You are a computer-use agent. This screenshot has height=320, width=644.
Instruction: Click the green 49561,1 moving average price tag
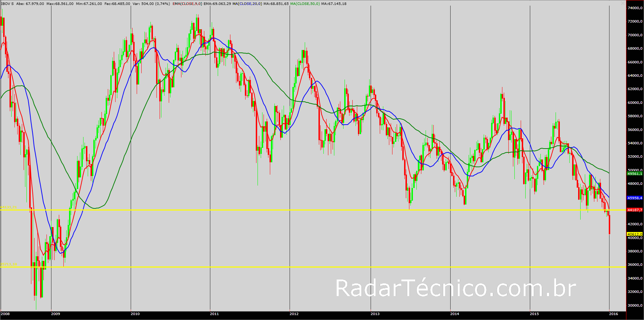click(x=635, y=174)
